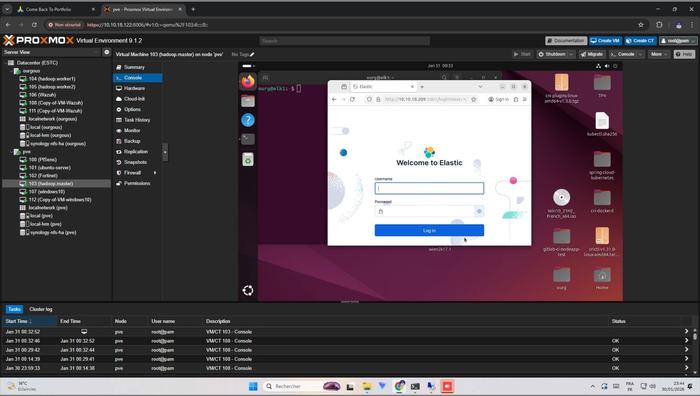Image resolution: width=700 pixels, height=396 pixels.
Task: Click the Create CT button
Action: point(640,41)
